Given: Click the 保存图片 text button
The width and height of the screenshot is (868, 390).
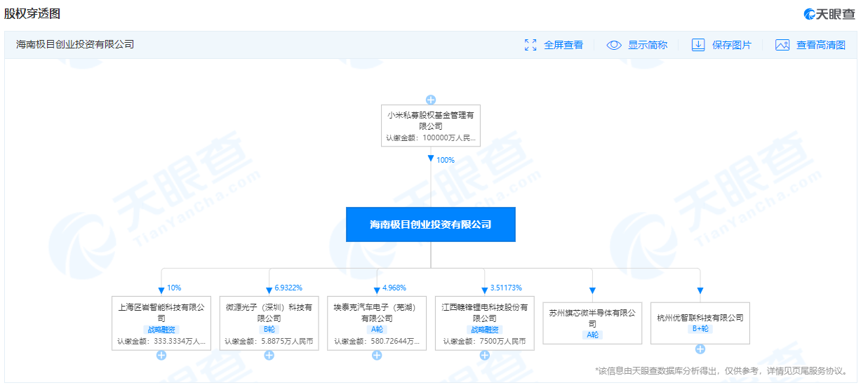Looking at the screenshot, I should pos(732,45).
